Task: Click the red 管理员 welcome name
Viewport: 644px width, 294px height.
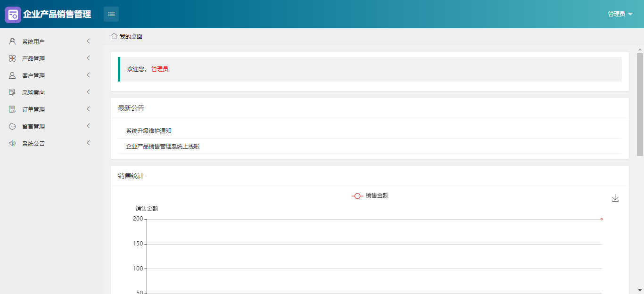Action: click(x=160, y=69)
